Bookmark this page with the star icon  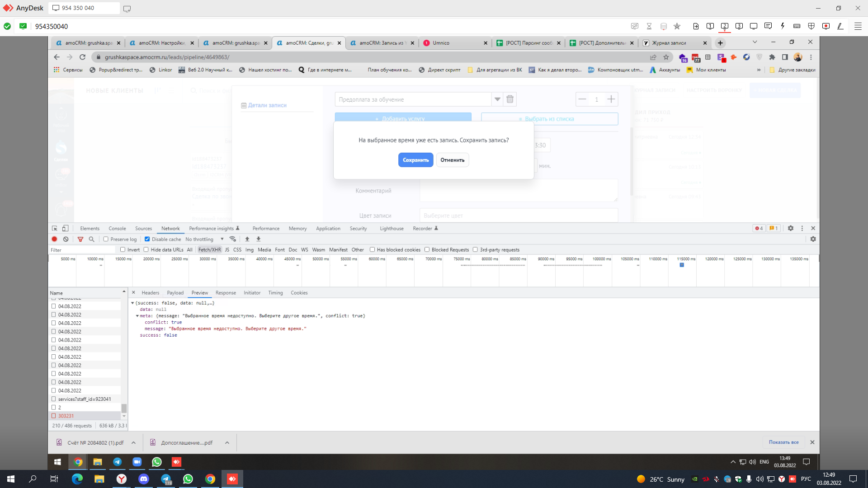point(666,57)
